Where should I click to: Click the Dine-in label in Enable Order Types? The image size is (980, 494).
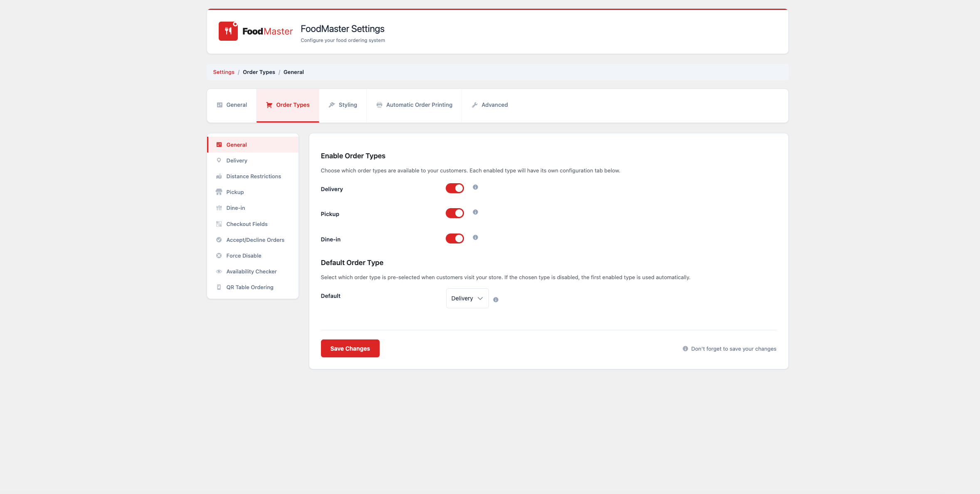click(331, 239)
